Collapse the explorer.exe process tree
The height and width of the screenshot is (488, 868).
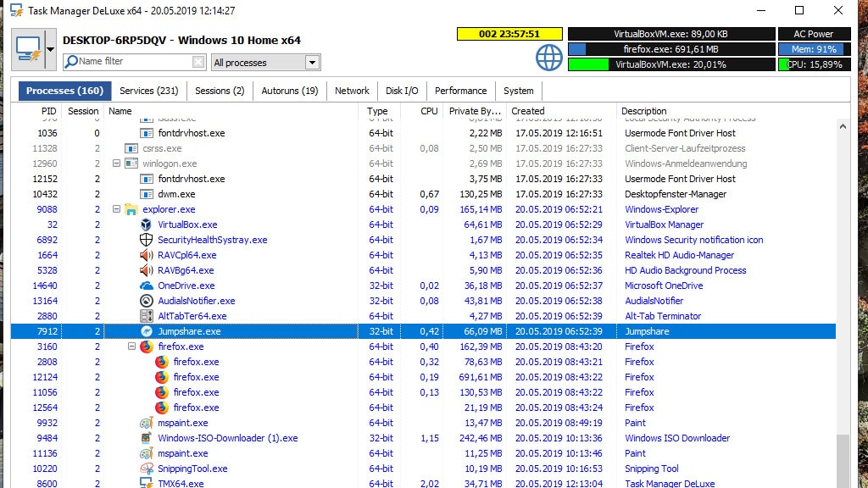click(x=117, y=209)
